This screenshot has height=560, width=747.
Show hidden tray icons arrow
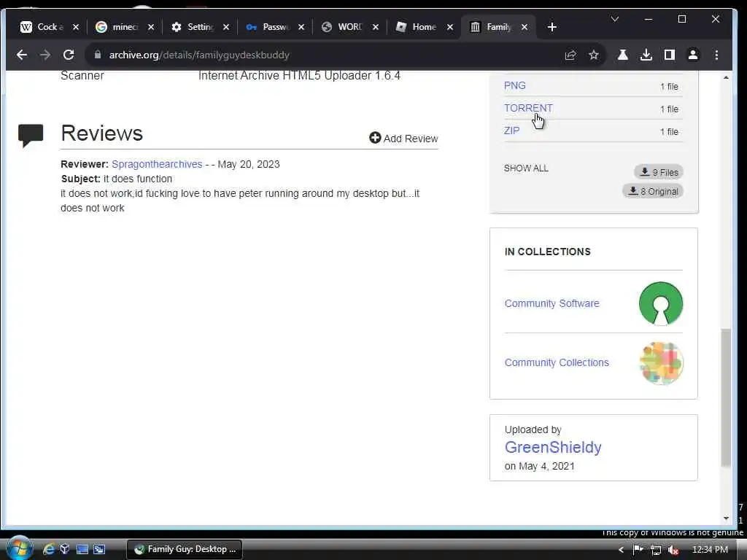pyautogui.click(x=621, y=550)
